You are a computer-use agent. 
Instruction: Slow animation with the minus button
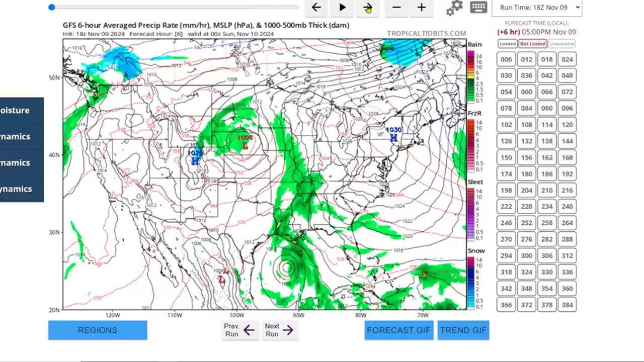396,8
